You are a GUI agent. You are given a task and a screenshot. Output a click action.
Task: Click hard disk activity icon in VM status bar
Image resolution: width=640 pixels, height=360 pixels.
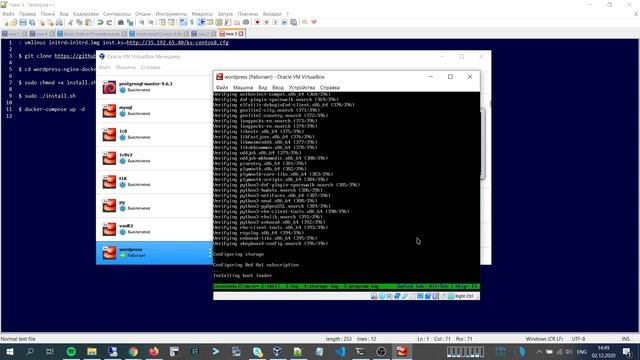pos(374,296)
